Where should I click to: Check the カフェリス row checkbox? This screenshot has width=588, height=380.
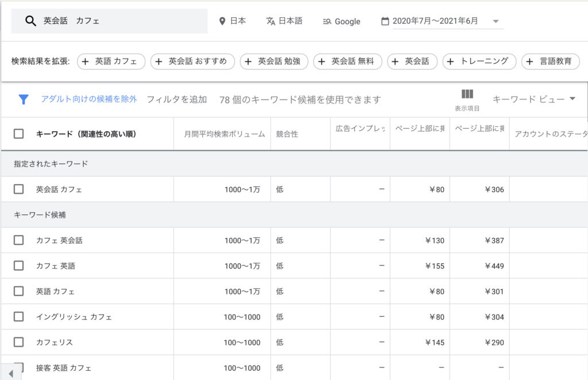click(19, 342)
